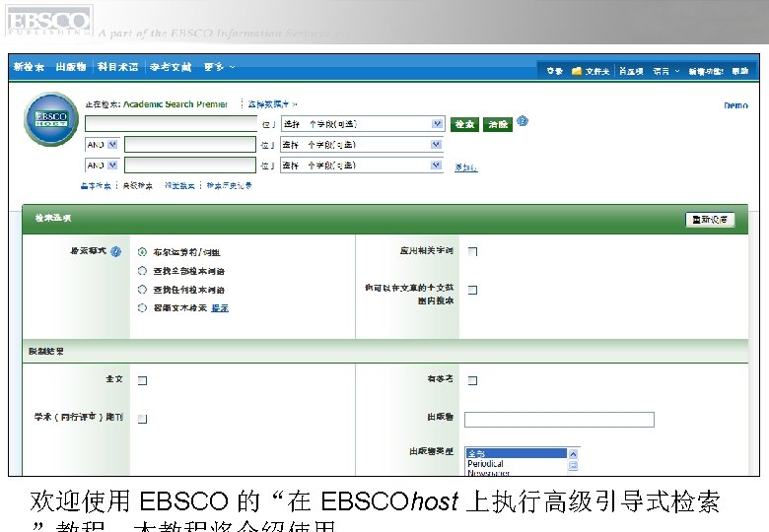Enable the references available (有参考) checkbox
The width and height of the screenshot is (769, 532).
pos(473,380)
